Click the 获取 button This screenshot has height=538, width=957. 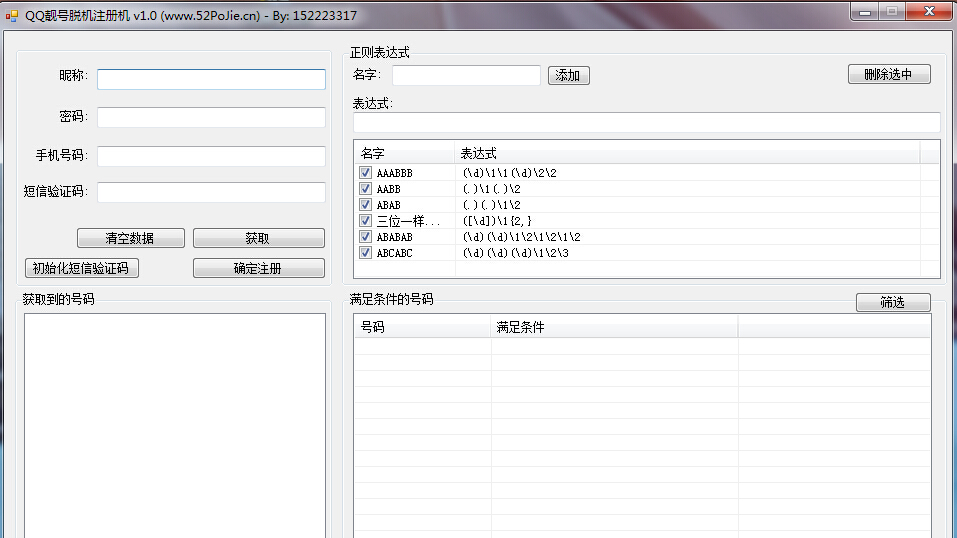click(258, 238)
